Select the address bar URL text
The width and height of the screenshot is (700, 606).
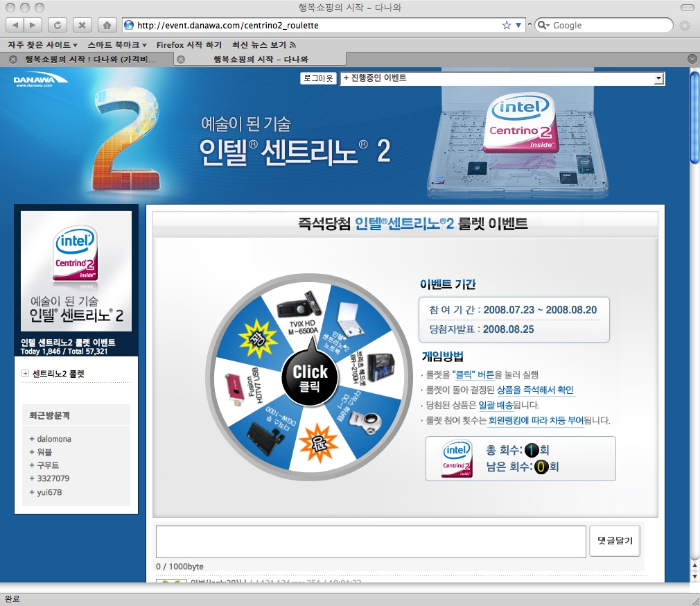(x=228, y=26)
